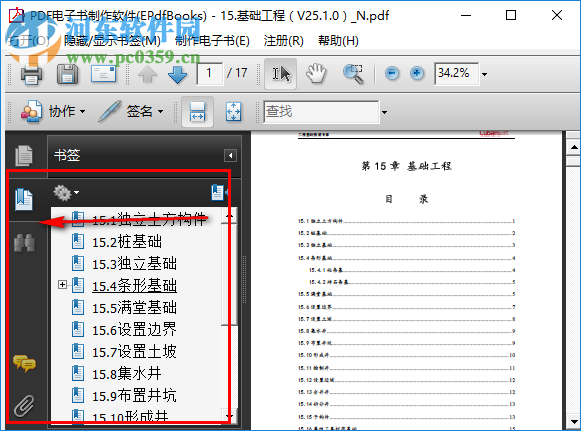
Task: Open the bookmark options gear menu
Action: click(x=66, y=193)
